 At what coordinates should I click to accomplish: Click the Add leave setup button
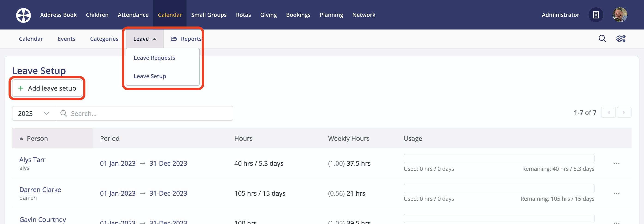[x=47, y=88]
